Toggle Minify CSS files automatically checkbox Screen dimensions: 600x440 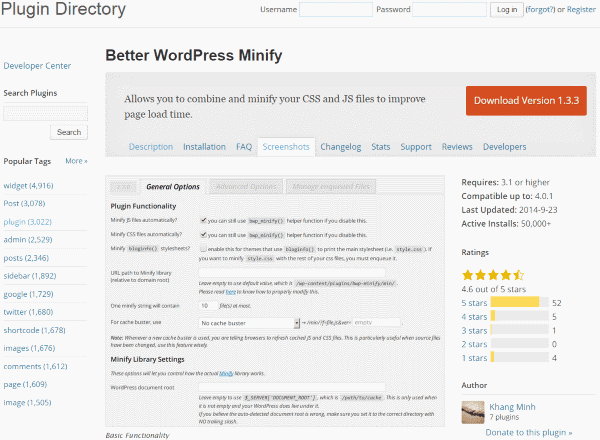pos(203,235)
